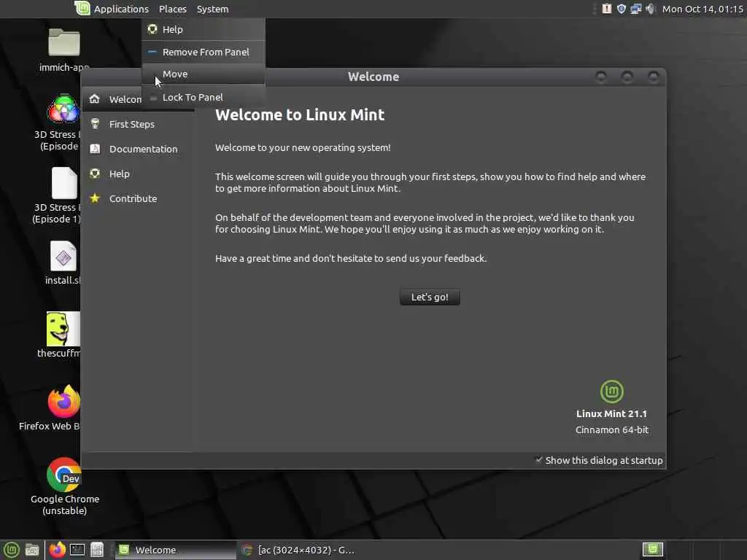The image size is (747, 560).
Task: Choose Help in the panel context menu
Action: [x=204, y=29]
